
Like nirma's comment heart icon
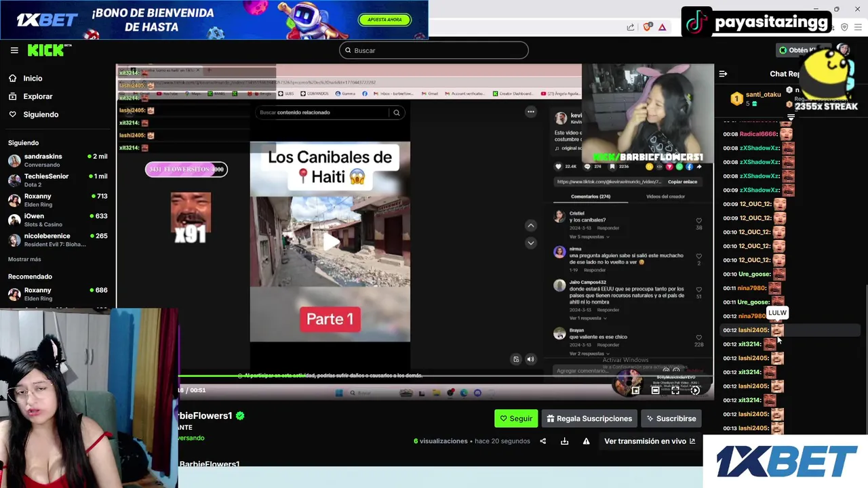pyautogui.click(x=698, y=256)
